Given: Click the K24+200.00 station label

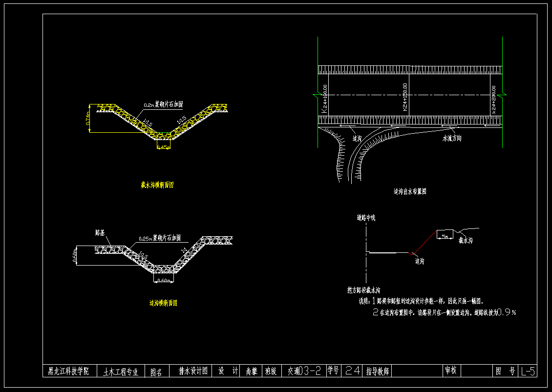Looking at the screenshot, I should pyautogui.click(x=494, y=100).
